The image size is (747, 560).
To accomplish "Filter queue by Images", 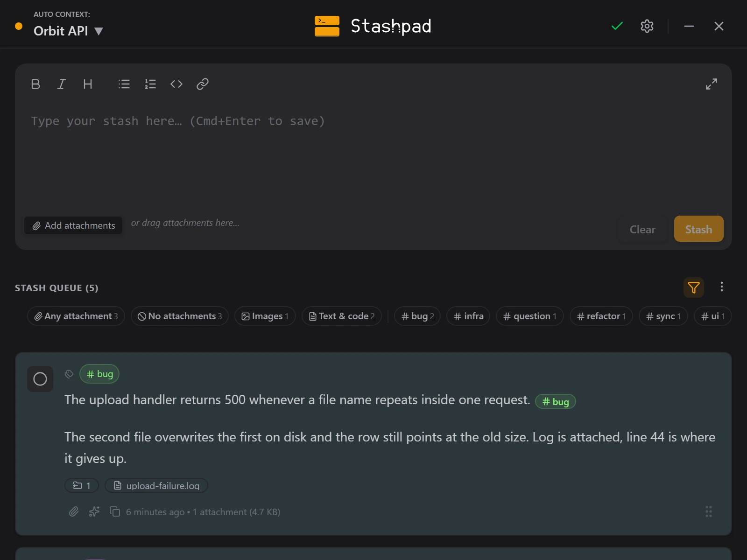I will (265, 316).
